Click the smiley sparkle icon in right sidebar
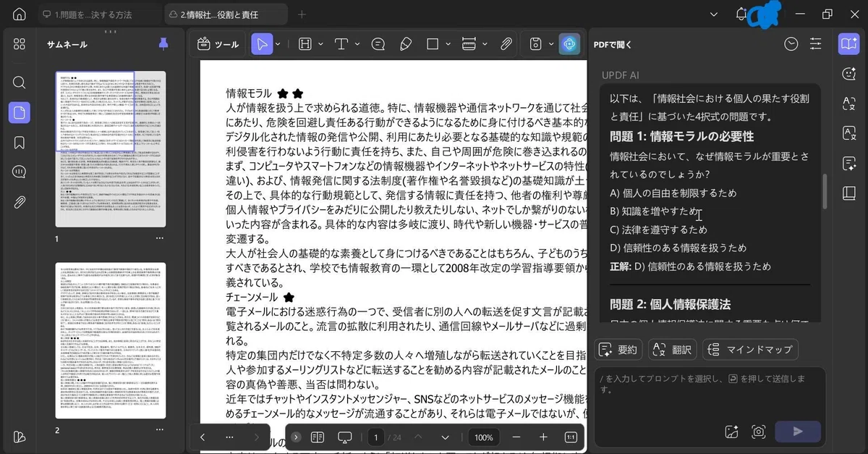 (x=849, y=73)
